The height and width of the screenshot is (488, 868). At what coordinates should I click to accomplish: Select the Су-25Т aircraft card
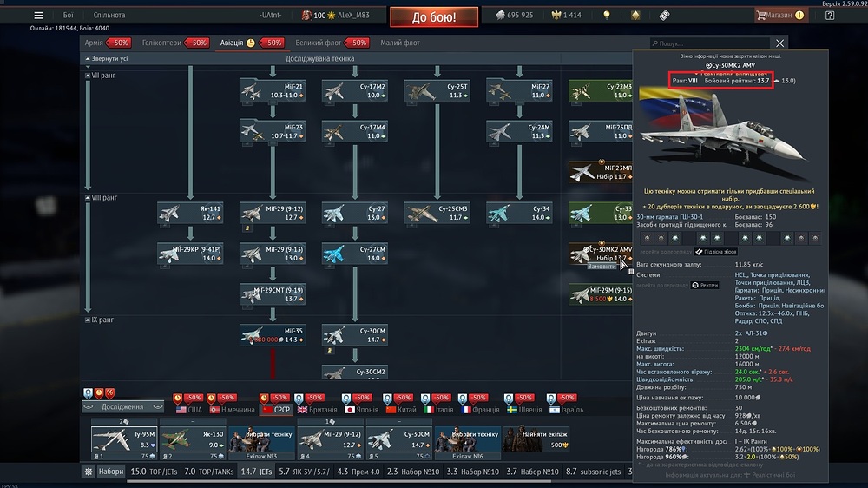tap(437, 91)
